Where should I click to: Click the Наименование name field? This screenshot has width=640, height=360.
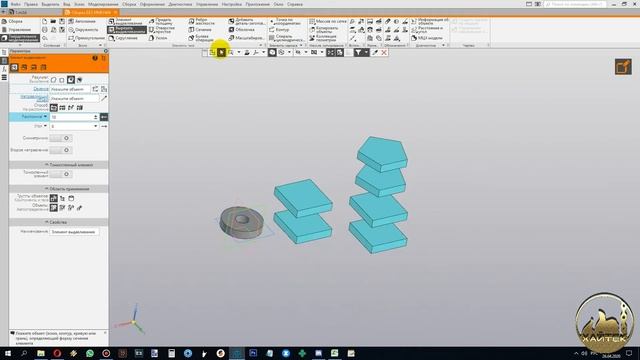coord(74,232)
